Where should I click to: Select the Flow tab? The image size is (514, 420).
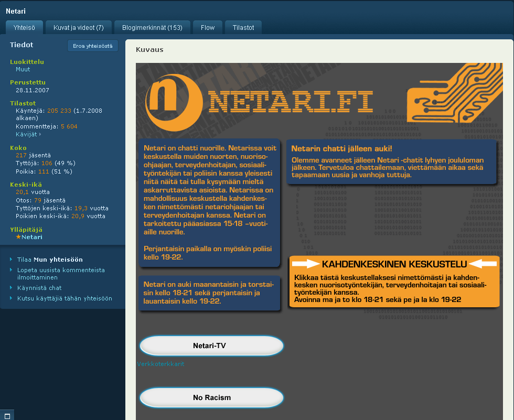click(x=208, y=27)
